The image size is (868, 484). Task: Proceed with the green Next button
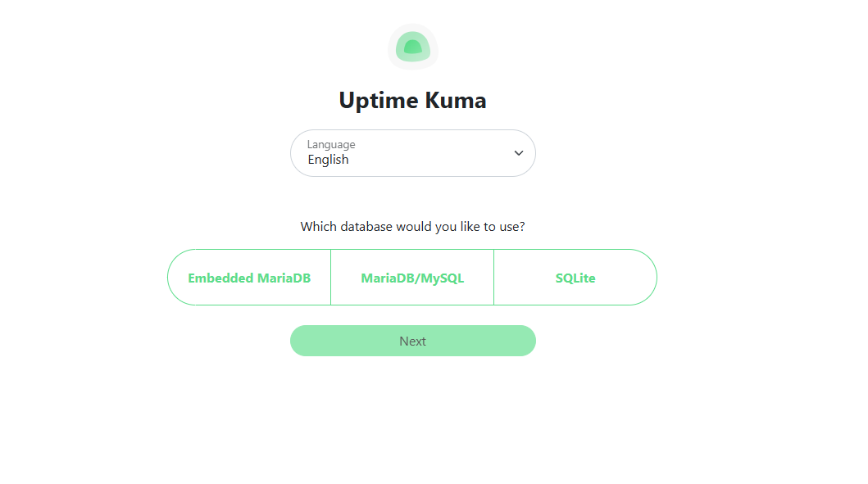click(412, 341)
